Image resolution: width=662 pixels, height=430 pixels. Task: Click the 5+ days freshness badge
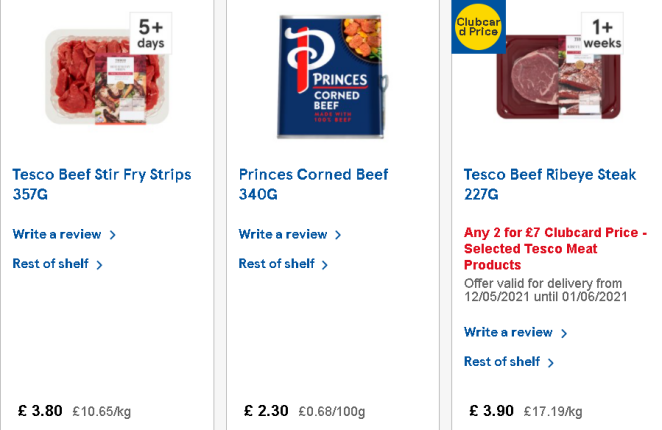click(151, 34)
